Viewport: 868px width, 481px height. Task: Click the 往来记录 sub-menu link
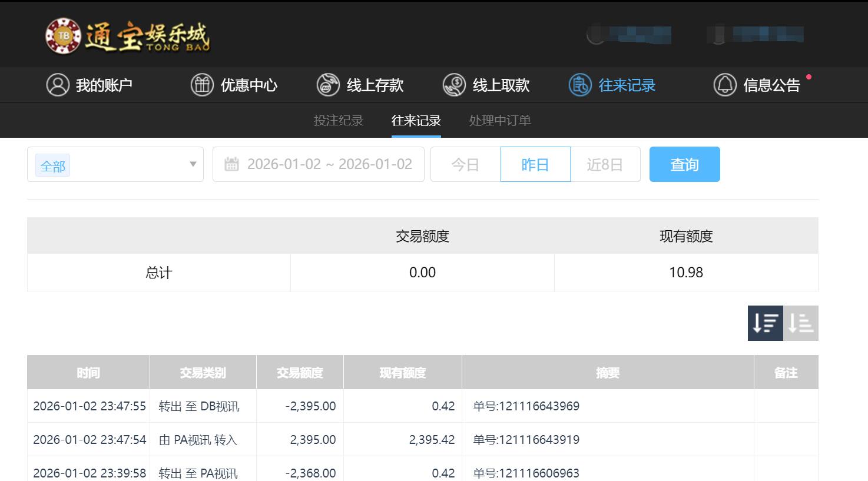(x=416, y=120)
